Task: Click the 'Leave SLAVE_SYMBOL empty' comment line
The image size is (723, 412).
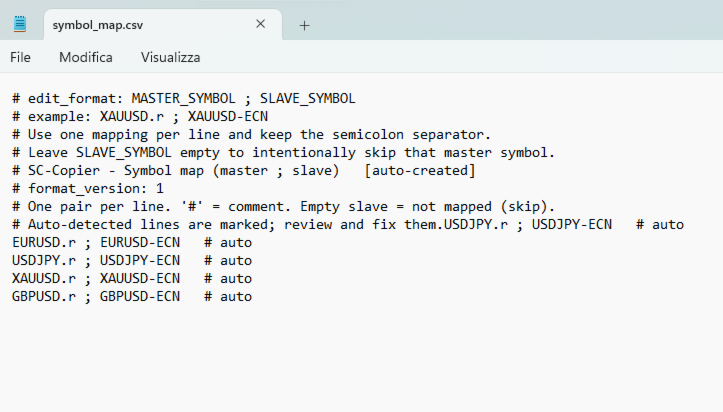Action: 284,153
